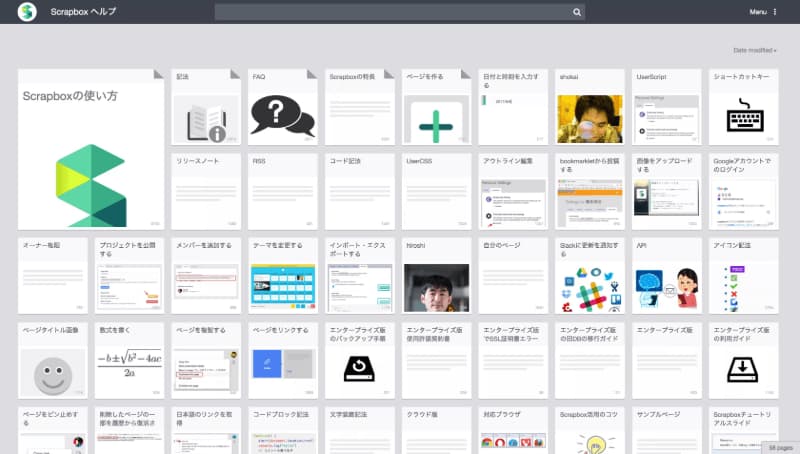The height and width of the screenshot is (454, 800).
Task: Open the アウトライン編集 page card
Action: [513, 191]
